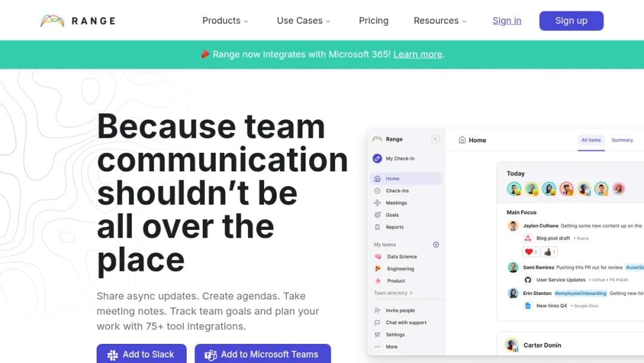Click Sami Ramirez's avatar

tap(513, 267)
